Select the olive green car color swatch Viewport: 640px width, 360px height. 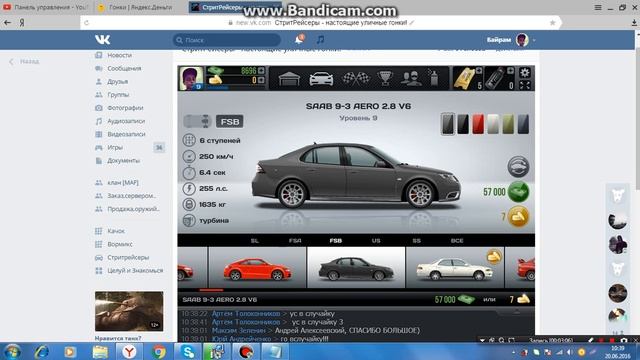tap(508, 124)
